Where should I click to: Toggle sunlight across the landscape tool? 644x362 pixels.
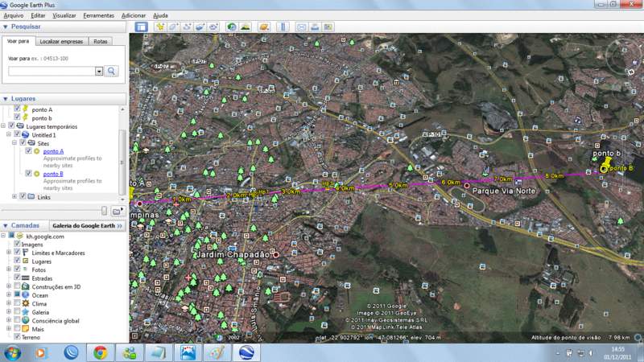click(x=246, y=27)
